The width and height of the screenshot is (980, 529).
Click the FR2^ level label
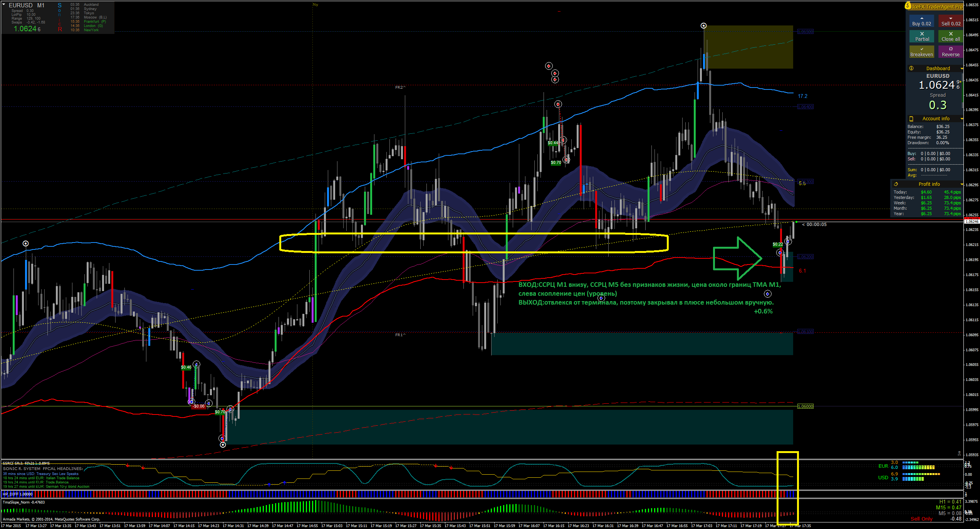tap(400, 88)
